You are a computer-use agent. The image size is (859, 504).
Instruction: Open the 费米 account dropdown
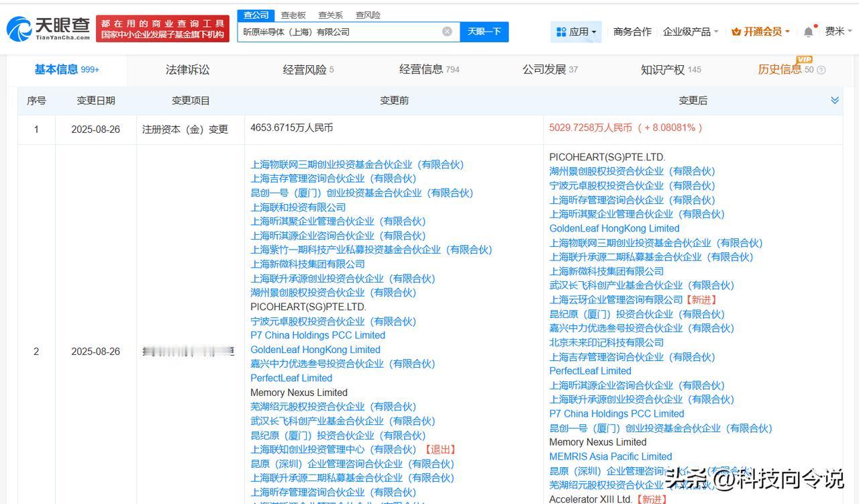[x=839, y=32]
